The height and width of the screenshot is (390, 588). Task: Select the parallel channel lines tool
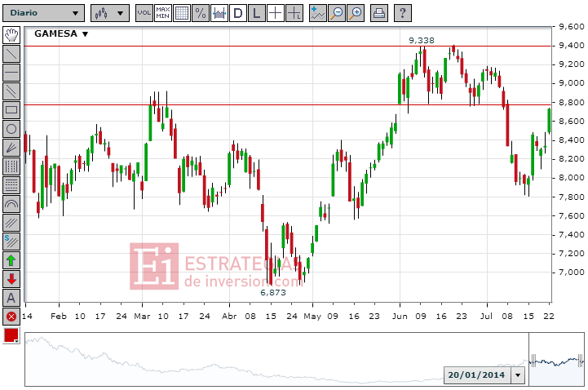coord(11,91)
